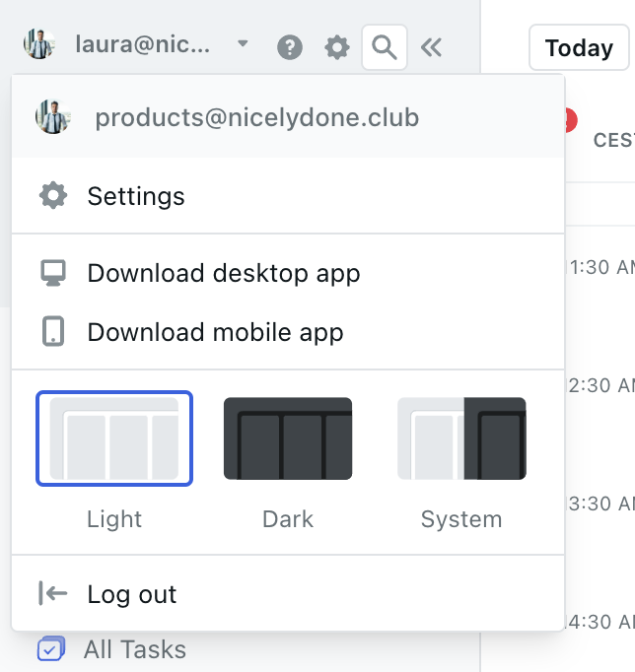The width and height of the screenshot is (635, 672).
Task: Collapse the sidebar with double chevron icon
Action: (x=431, y=46)
